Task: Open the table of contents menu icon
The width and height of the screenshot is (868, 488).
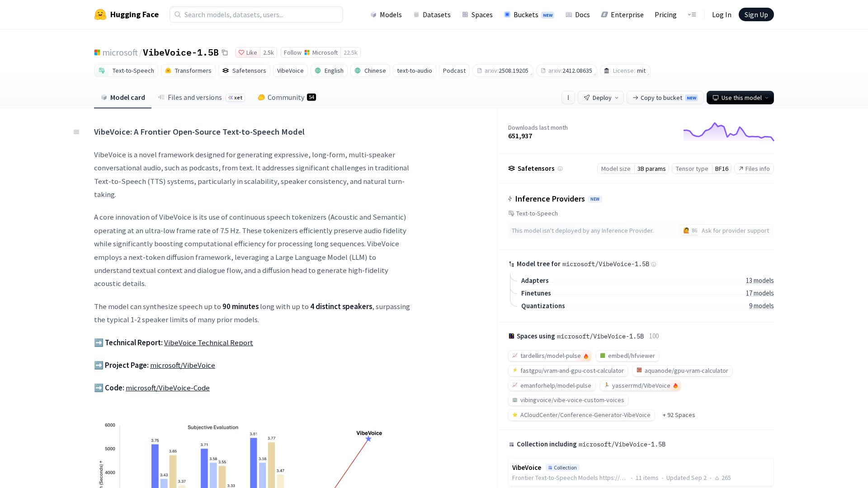Action: coord(76,132)
